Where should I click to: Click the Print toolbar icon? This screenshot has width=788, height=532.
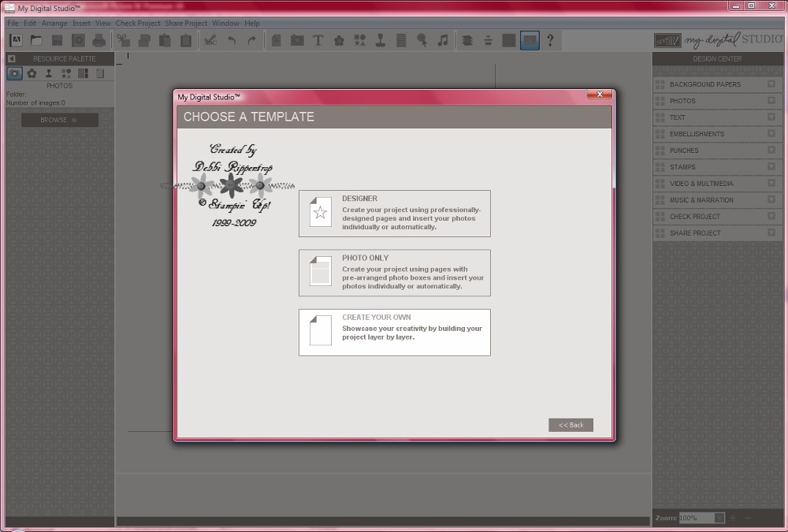(x=98, y=40)
